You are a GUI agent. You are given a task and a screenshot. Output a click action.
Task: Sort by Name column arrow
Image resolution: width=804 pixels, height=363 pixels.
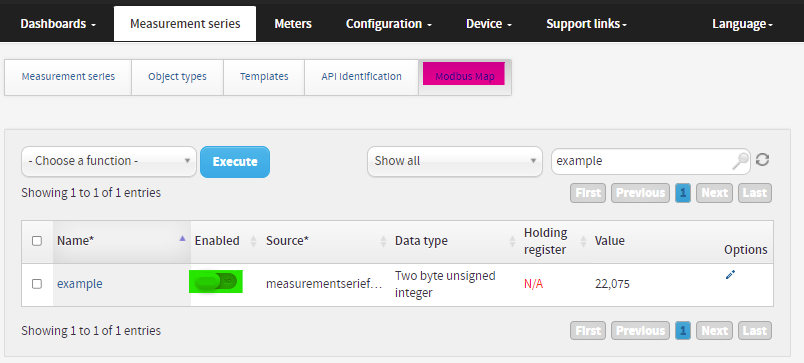[x=182, y=238]
